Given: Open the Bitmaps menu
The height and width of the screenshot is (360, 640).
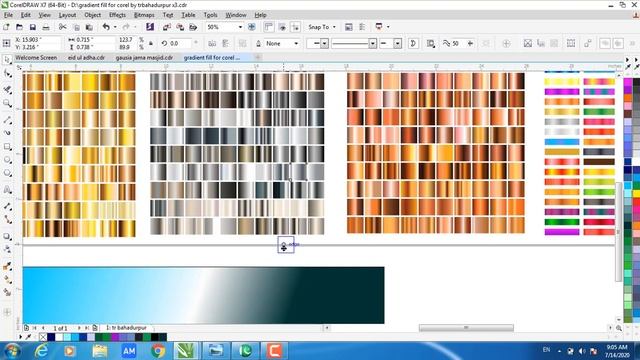Looking at the screenshot, I should [144, 15].
